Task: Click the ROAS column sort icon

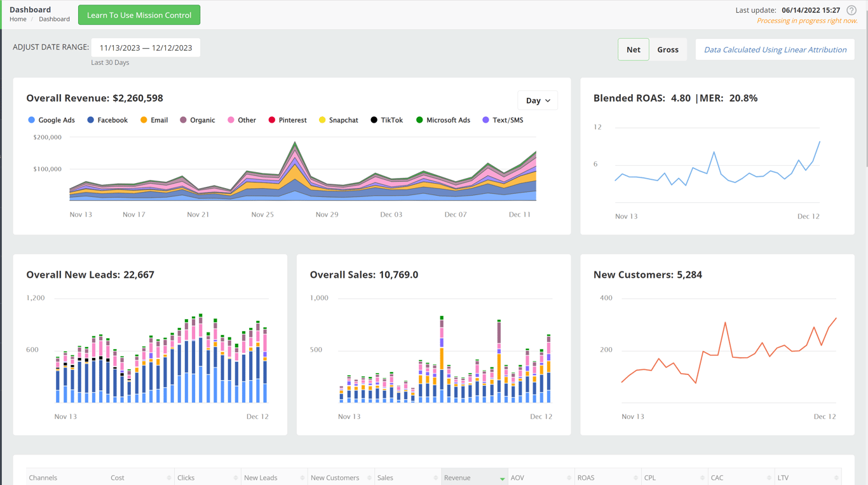Action: pyautogui.click(x=635, y=478)
